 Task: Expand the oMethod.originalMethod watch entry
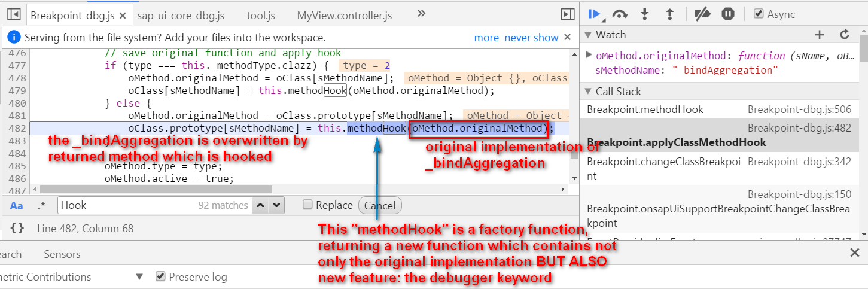[589, 55]
